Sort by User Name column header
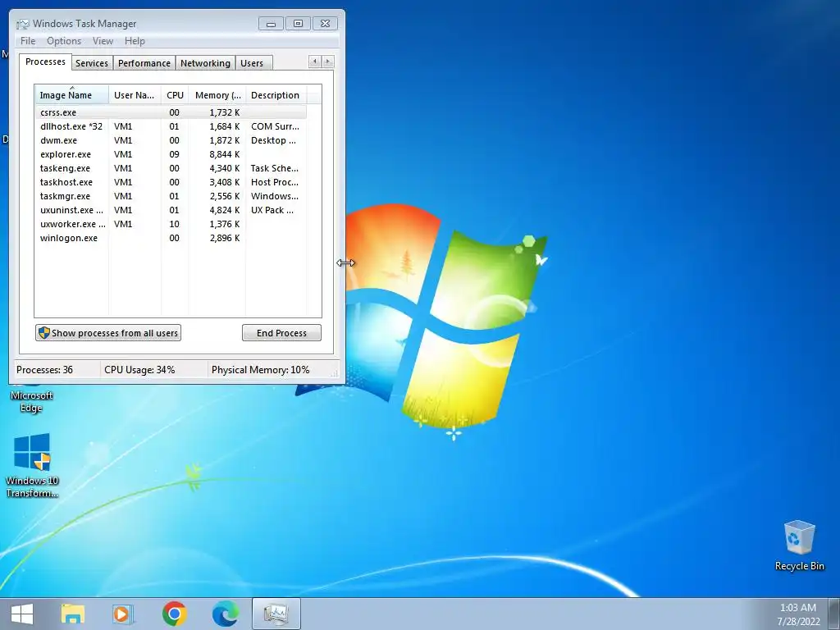This screenshot has height=630, width=840. (135, 95)
